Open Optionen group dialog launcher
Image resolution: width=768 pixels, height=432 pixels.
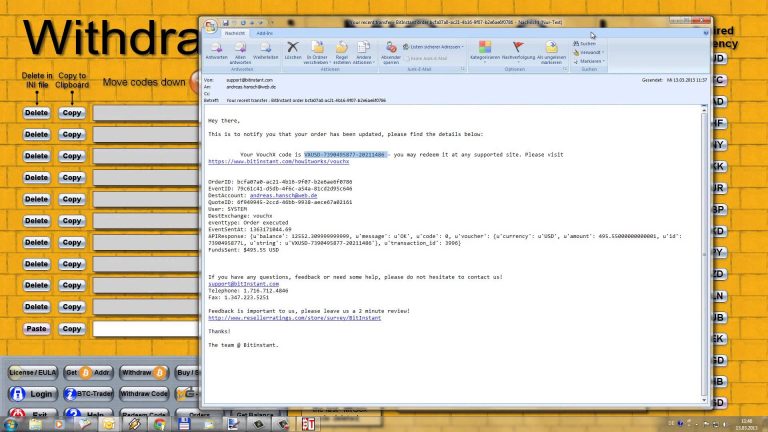click(565, 69)
